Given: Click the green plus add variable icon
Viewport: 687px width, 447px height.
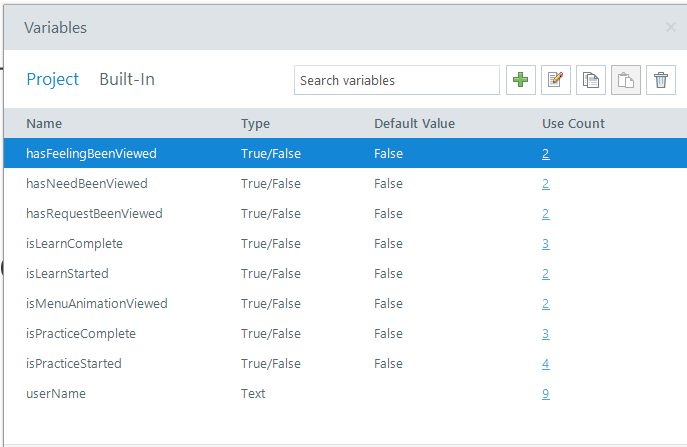Looking at the screenshot, I should pos(521,80).
